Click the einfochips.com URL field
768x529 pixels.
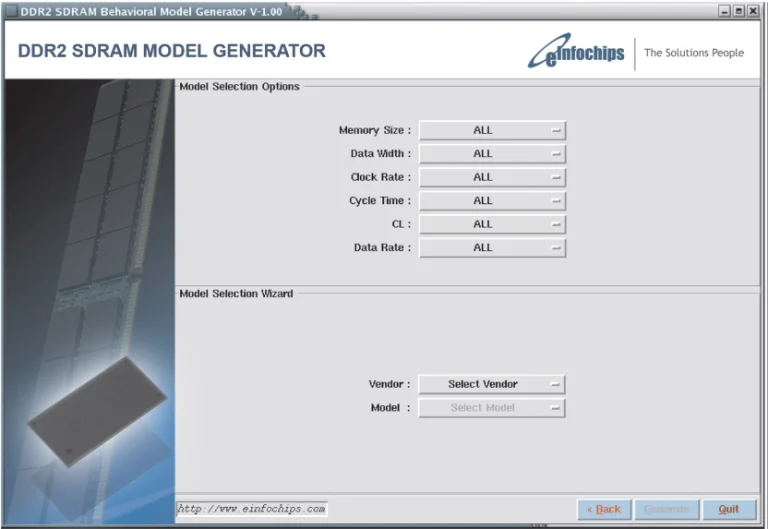click(252, 509)
